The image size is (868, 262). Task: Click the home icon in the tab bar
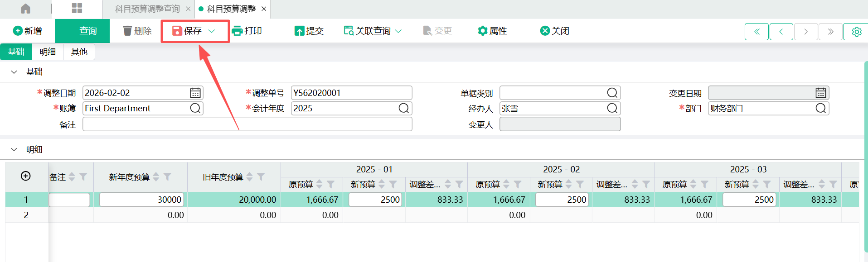tap(26, 9)
